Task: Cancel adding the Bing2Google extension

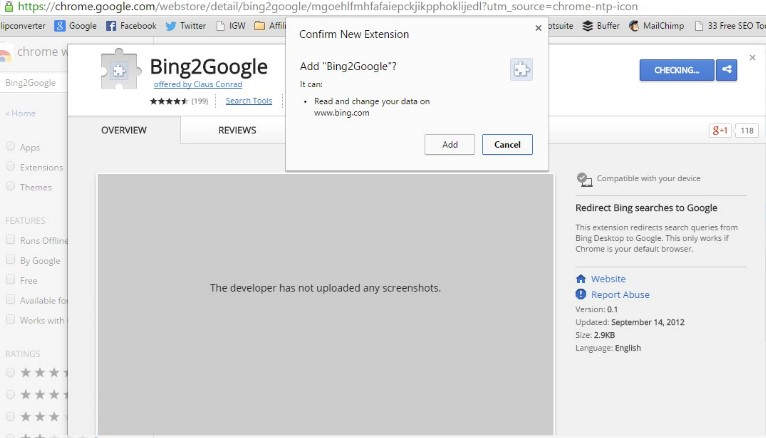Action: (507, 145)
